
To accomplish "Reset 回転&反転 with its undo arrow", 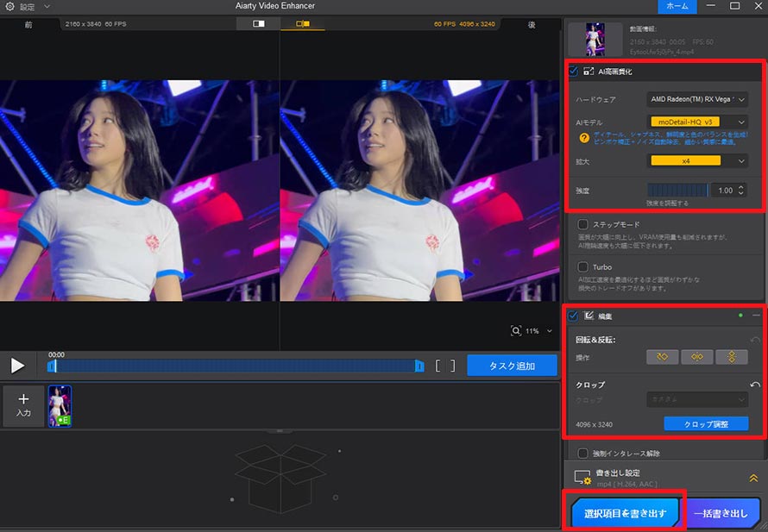I will click(x=755, y=340).
